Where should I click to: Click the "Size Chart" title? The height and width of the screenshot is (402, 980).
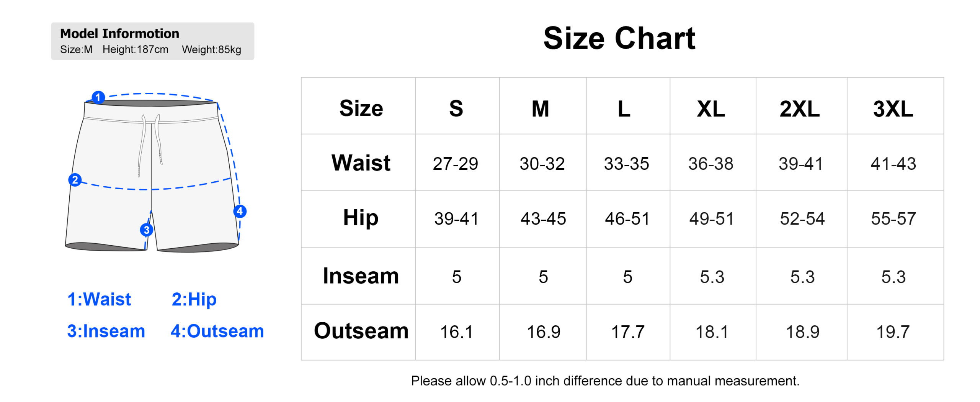(619, 38)
